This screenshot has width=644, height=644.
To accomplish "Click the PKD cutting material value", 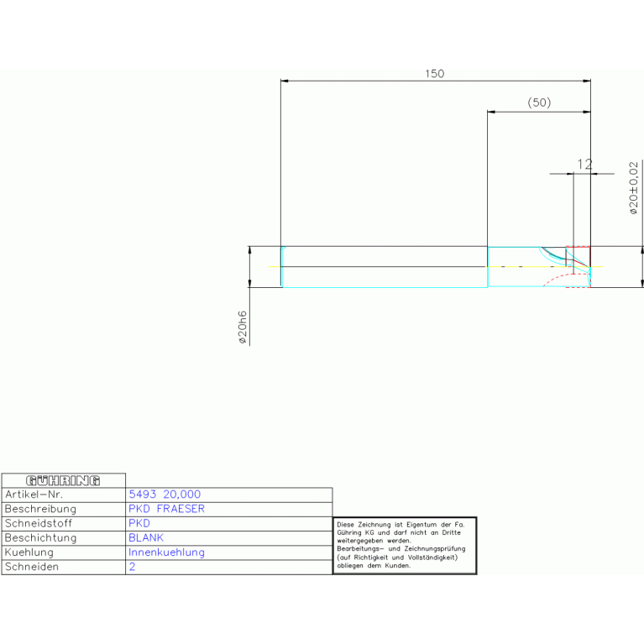I will pyautogui.click(x=139, y=523).
